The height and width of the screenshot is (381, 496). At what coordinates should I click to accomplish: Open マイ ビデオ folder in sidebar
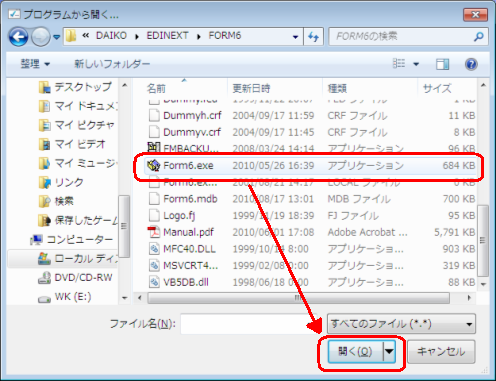pos(72,144)
